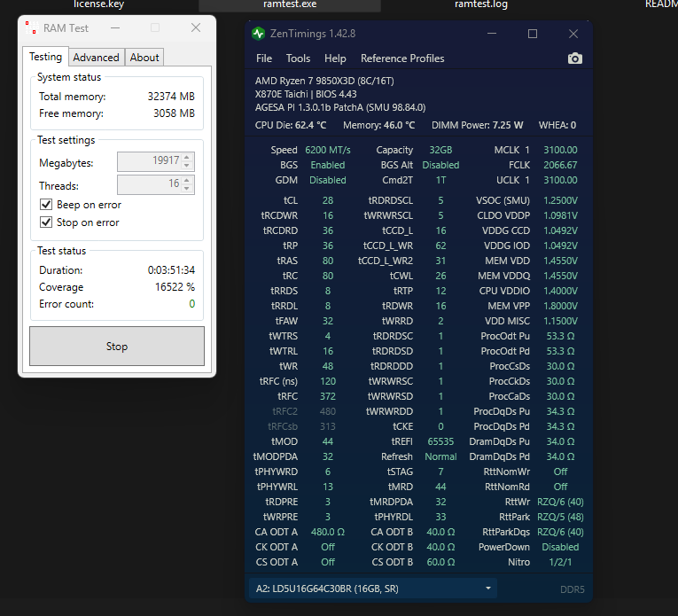Click the Refresh Normal value
The height and width of the screenshot is (616, 678).
tap(440, 456)
